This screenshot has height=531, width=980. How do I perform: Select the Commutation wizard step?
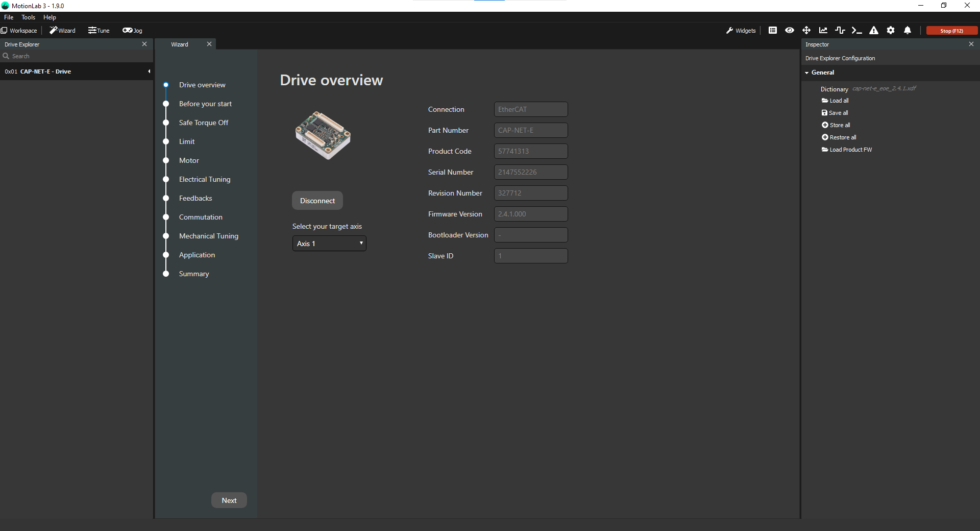pos(201,217)
